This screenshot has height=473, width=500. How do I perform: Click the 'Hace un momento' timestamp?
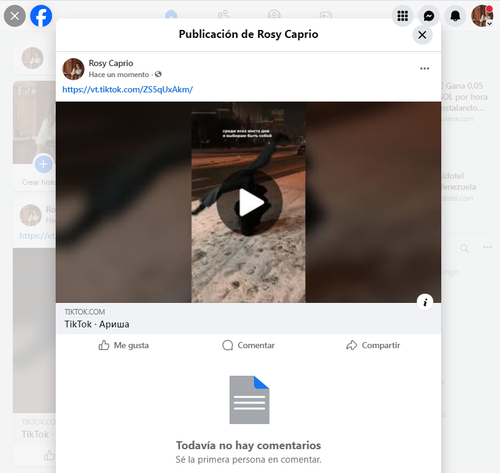tap(119, 75)
